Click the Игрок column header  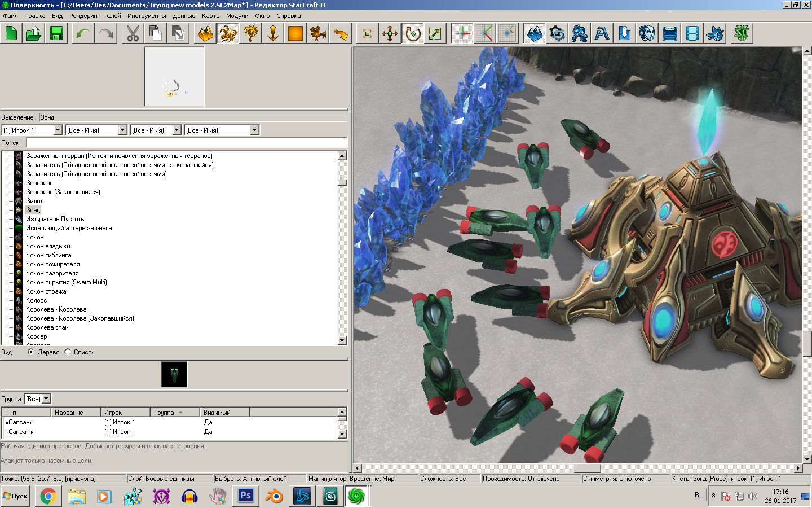[125, 413]
